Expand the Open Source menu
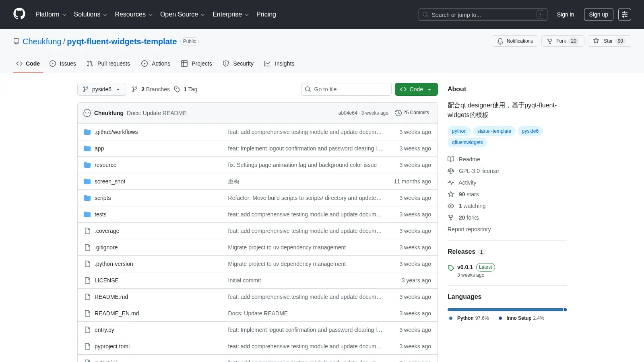Screen dimensions: 644x362 (x=183, y=14)
